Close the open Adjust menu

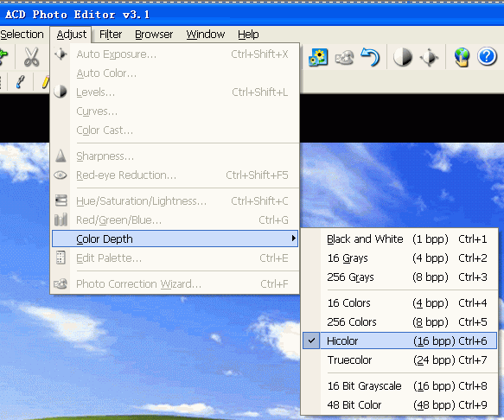coord(72,34)
